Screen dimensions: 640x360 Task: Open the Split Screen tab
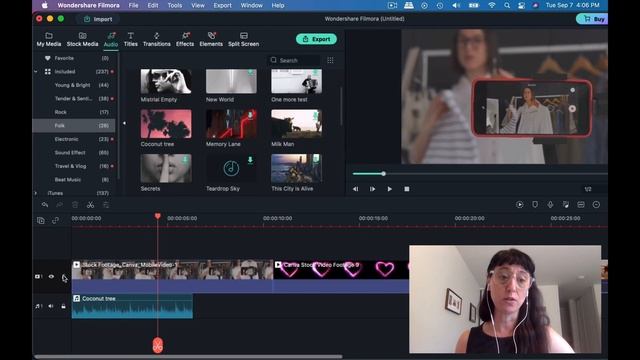pos(244,40)
